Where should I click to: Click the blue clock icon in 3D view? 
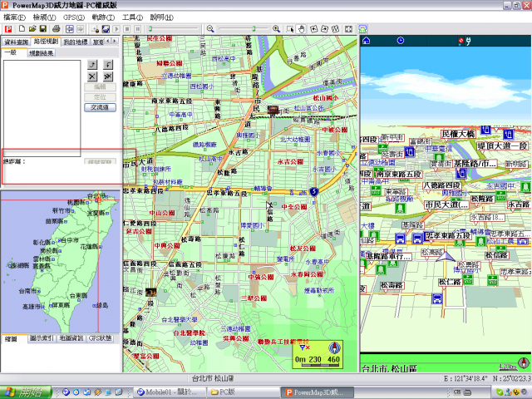(401, 41)
